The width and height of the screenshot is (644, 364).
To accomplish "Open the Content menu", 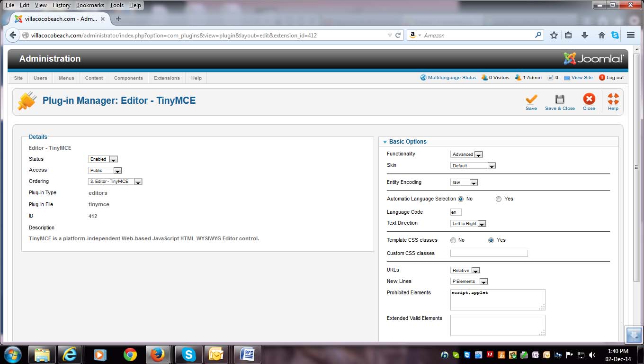I will tap(94, 78).
